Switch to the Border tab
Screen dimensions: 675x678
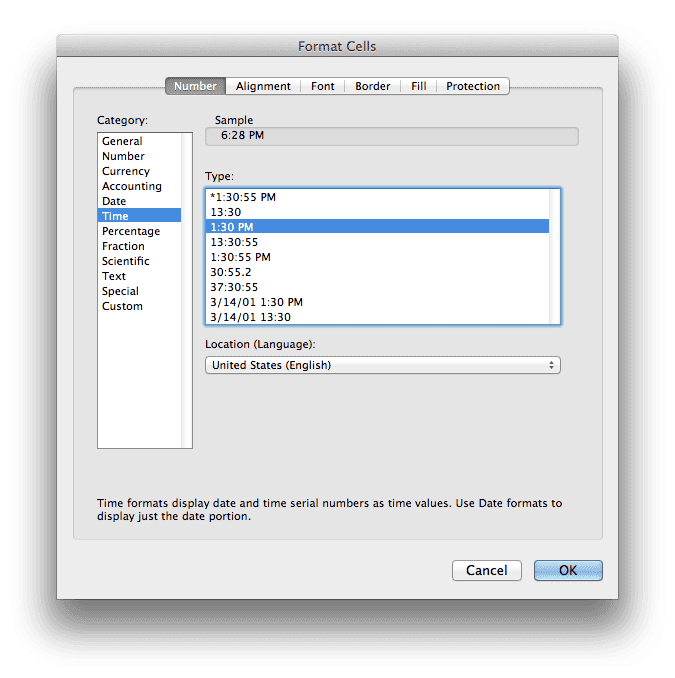372,86
